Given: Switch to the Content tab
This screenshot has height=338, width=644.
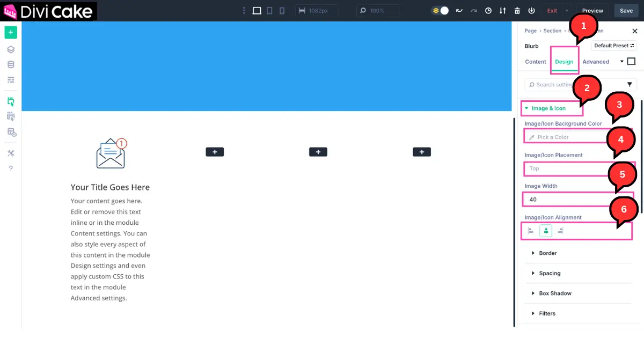Looking at the screenshot, I should [x=536, y=62].
